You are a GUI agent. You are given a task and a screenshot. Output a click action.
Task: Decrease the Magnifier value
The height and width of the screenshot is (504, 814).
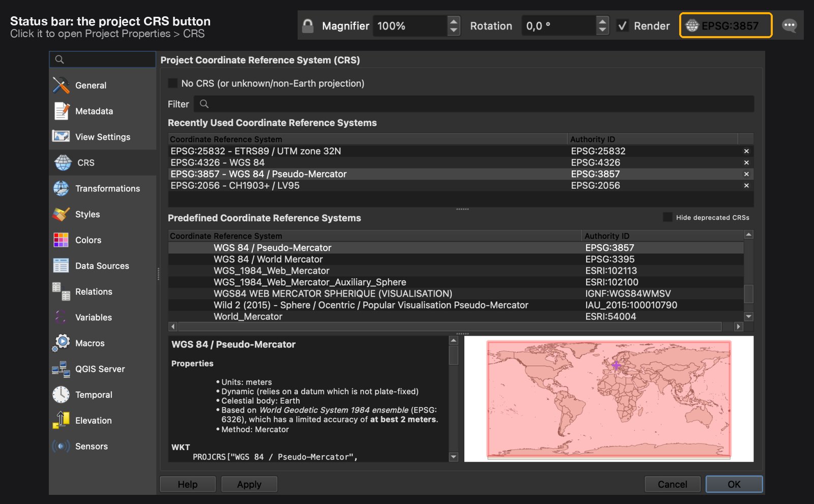pos(454,30)
